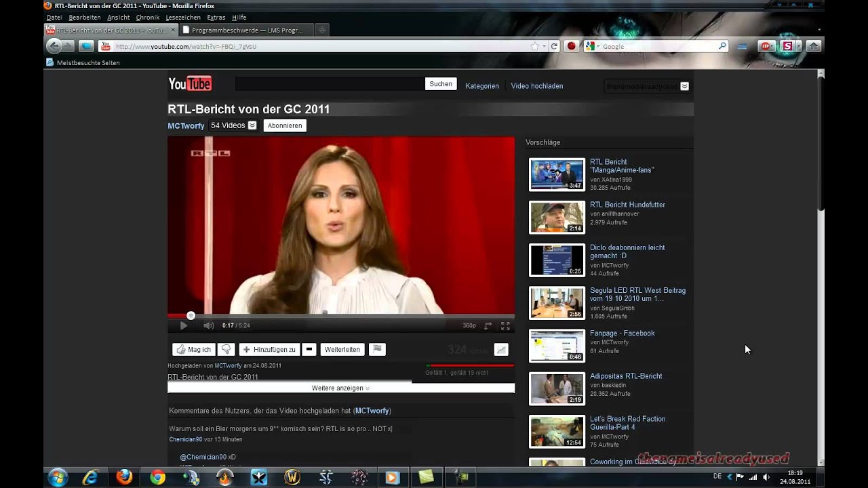Go back with the browser back arrow
This screenshot has width=868, height=488.
54,46
